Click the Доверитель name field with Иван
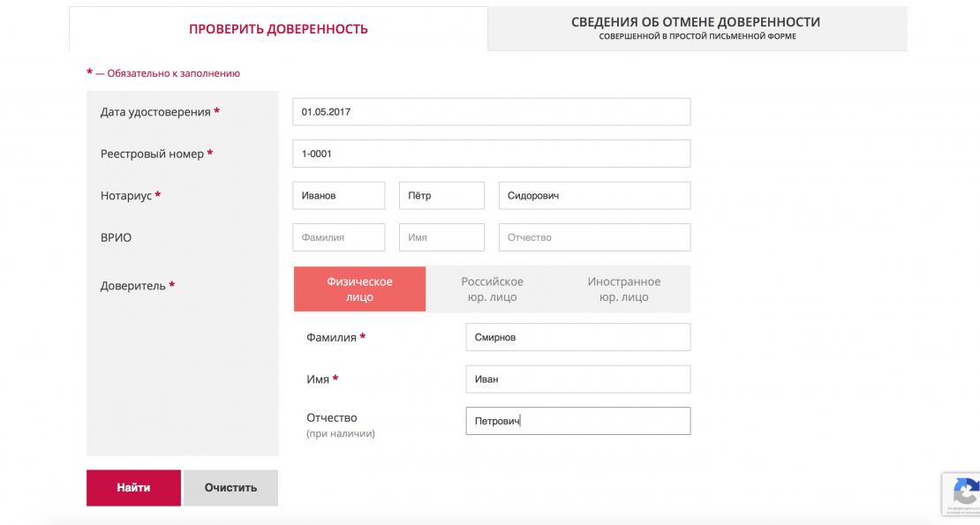The width and height of the screenshot is (980, 525). pyautogui.click(x=578, y=379)
